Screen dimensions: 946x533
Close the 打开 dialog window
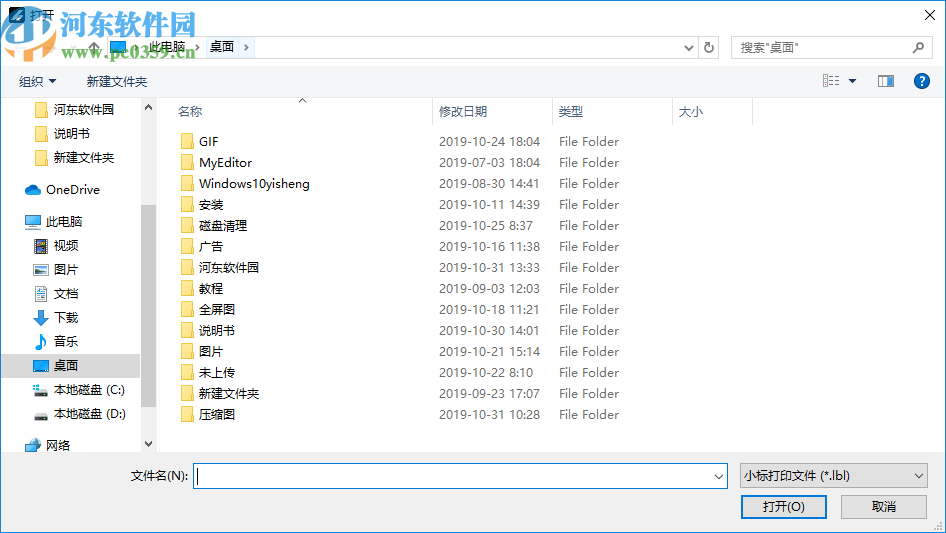(930, 15)
